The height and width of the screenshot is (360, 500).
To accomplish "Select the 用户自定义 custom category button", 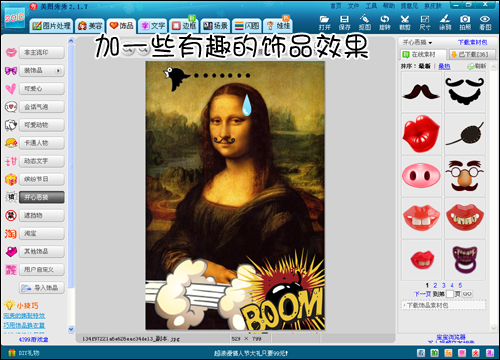I will pyautogui.click(x=42, y=269).
